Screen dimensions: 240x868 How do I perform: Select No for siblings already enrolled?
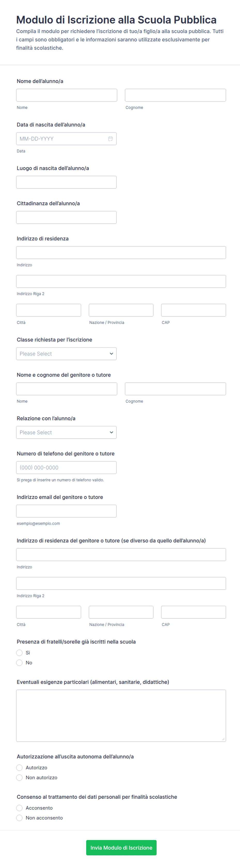point(20,663)
